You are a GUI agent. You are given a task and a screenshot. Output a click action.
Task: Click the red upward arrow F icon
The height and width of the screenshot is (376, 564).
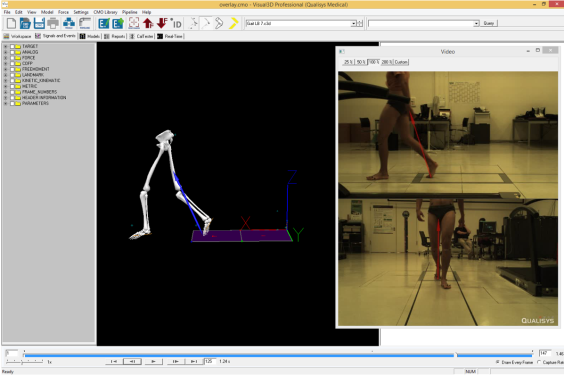click(x=148, y=23)
